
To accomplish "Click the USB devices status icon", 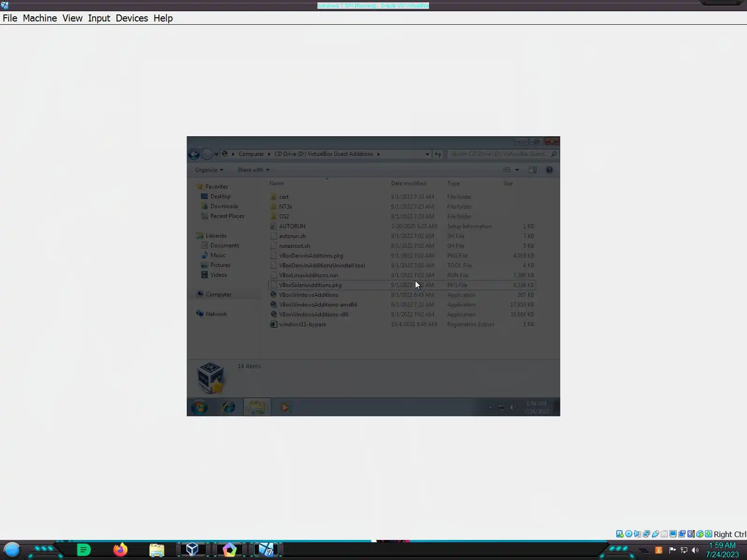I will 655,534.
